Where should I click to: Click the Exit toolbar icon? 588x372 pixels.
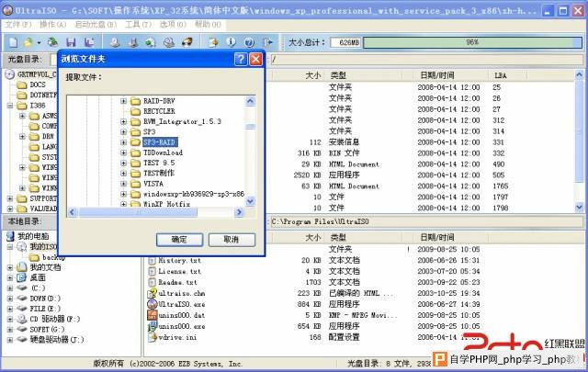point(267,42)
